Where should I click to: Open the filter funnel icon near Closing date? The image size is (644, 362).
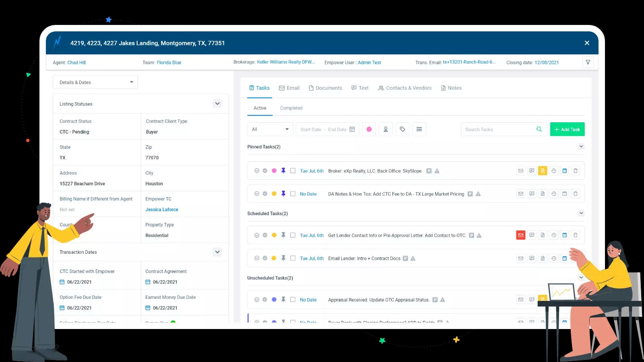pyautogui.click(x=588, y=62)
